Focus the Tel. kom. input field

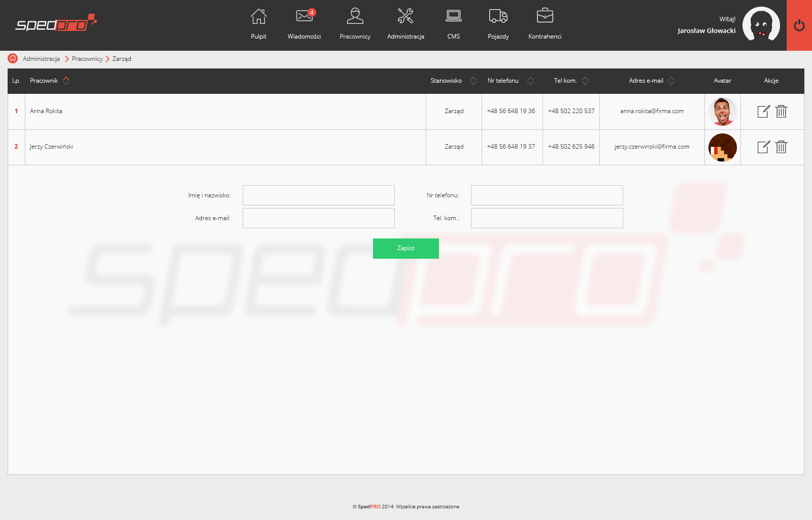point(547,218)
